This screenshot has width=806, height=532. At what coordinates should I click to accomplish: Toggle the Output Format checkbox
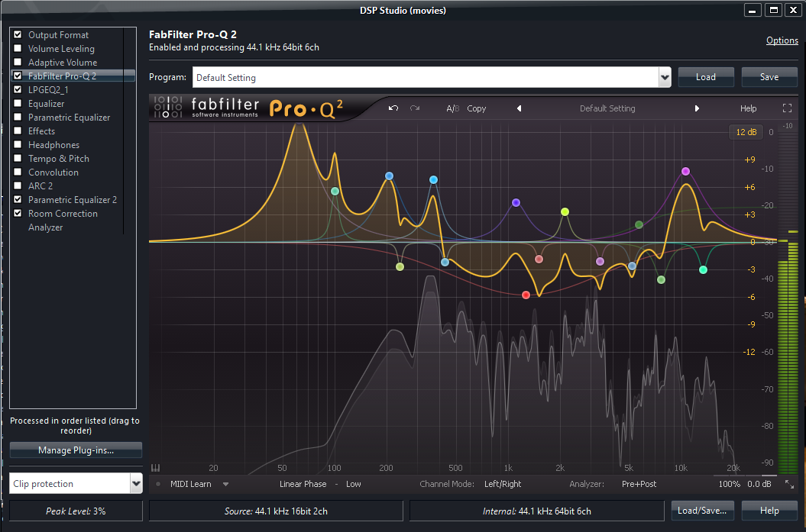point(18,34)
